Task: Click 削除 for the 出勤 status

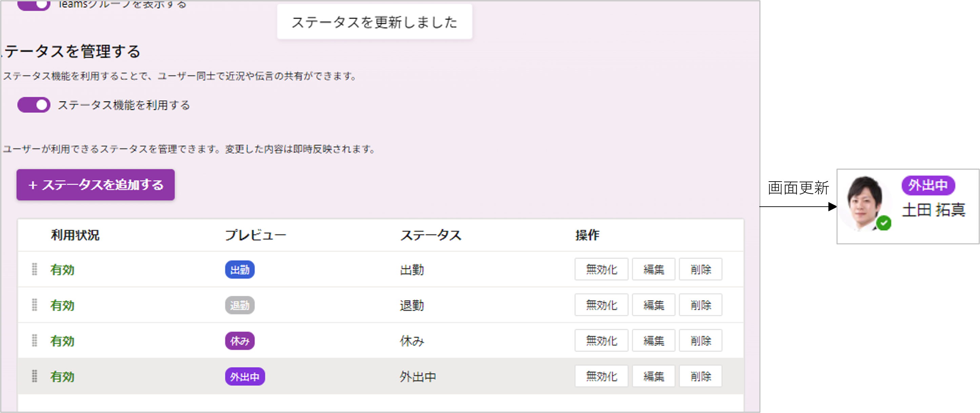Action: [x=700, y=269]
